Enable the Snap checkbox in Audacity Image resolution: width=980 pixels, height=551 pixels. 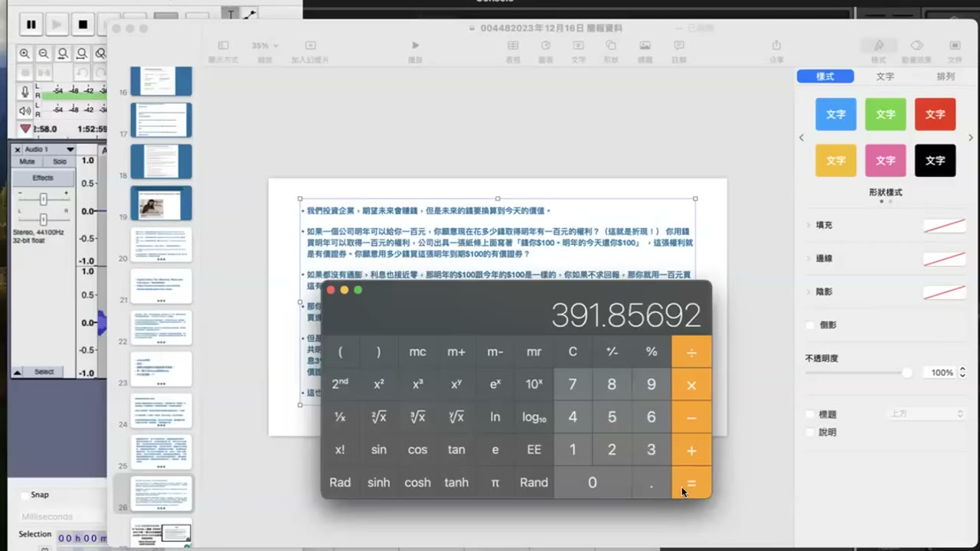coord(25,495)
